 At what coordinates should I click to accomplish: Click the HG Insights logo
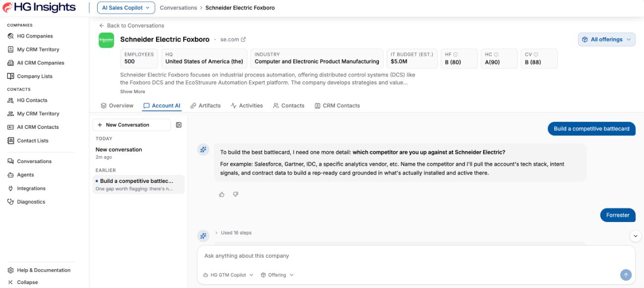click(x=39, y=7)
